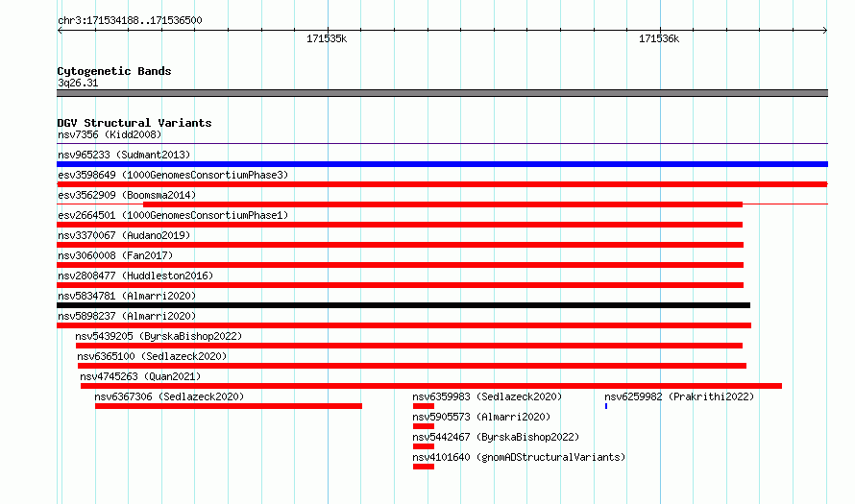Screen dimensions: 855x504
Task: Open nsv4101640 (gnomADStructuralVariants) label
Action: pyautogui.click(x=519, y=457)
